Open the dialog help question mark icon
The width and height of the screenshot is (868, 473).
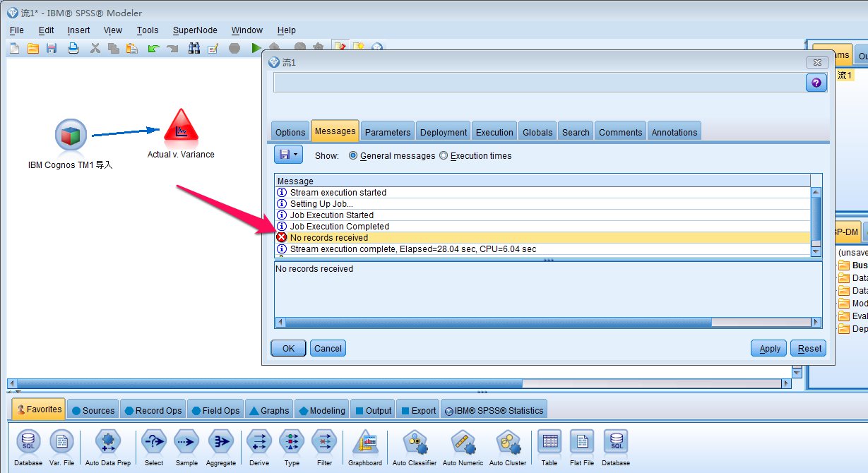pyautogui.click(x=816, y=83)
